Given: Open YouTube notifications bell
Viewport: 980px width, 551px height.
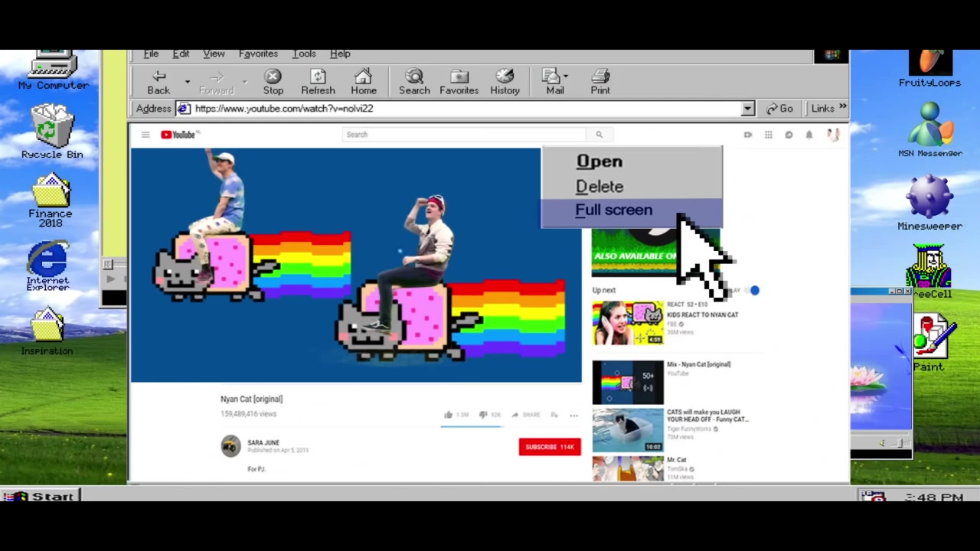Looking at the screenshot, I should (x=808, y=135).
